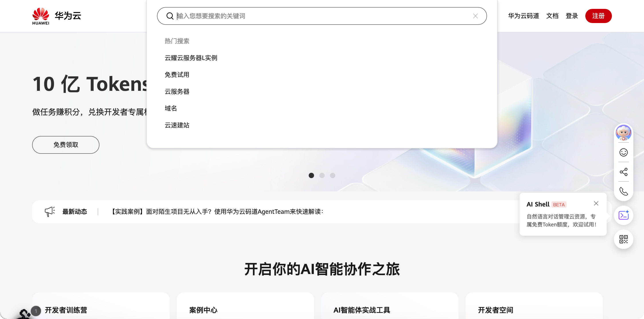Go to the first carousel slide dot

[311, 175]
